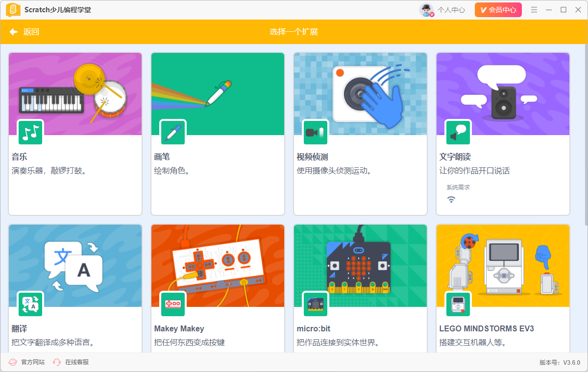Select the micro:bit board thumbnail
Screen dimensions: 588x372
point(361,266)
